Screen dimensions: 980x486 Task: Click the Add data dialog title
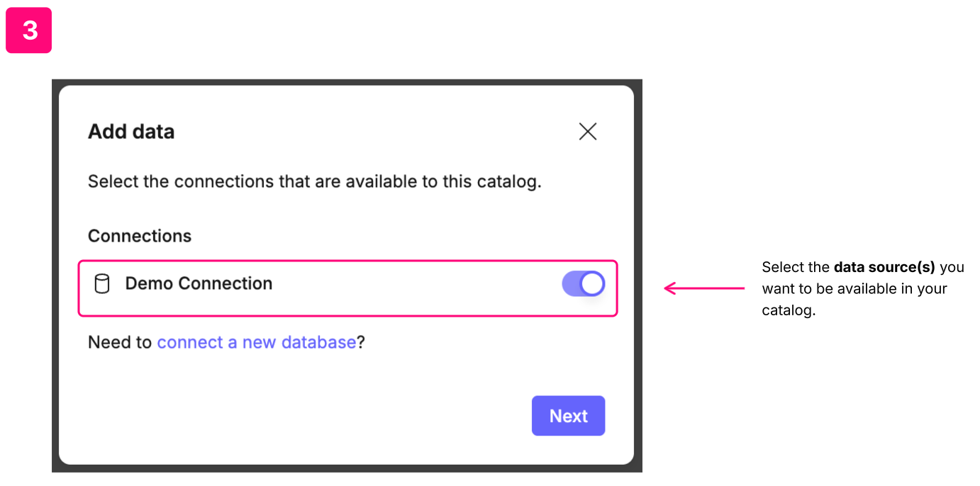pos(131,132)
